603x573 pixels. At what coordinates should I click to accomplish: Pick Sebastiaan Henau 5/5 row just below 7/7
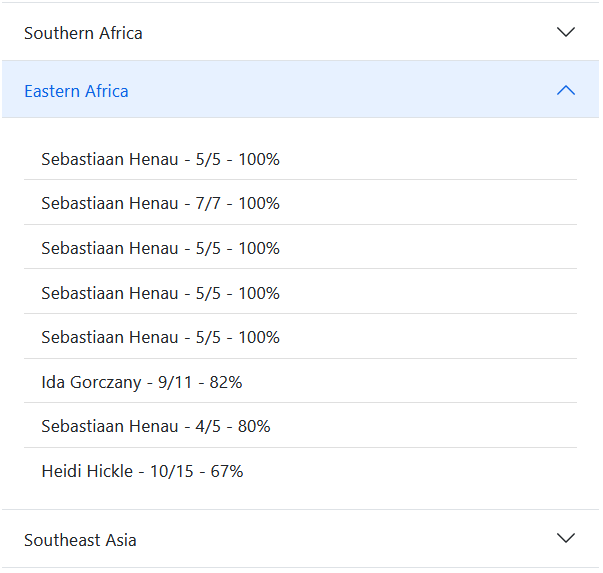[x=160, y=248]
